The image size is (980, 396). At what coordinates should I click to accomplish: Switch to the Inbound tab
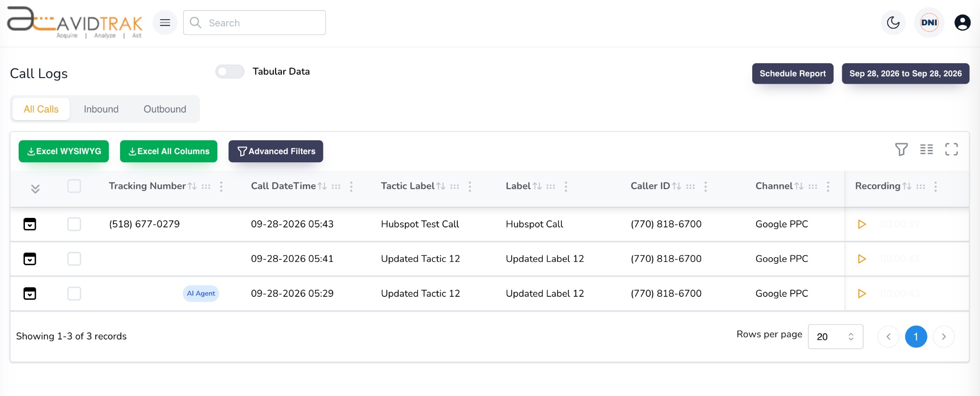(x=101, y=109)
